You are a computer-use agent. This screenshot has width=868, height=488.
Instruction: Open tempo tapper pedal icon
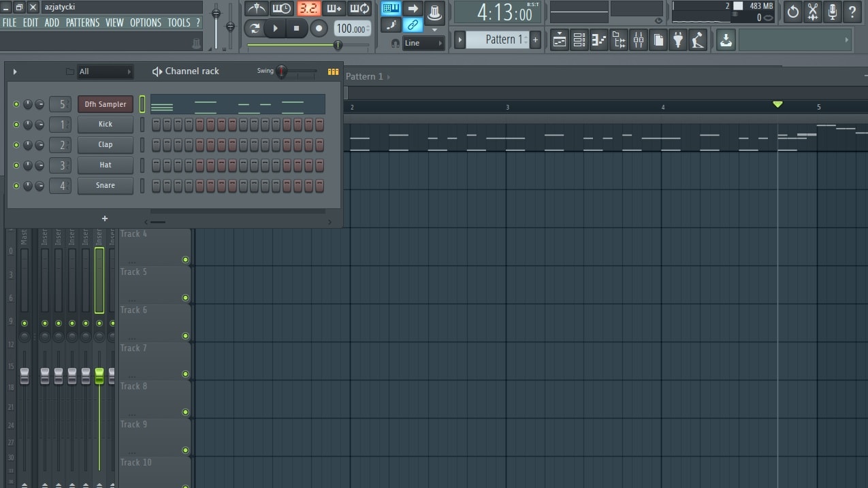pos(698,40)
